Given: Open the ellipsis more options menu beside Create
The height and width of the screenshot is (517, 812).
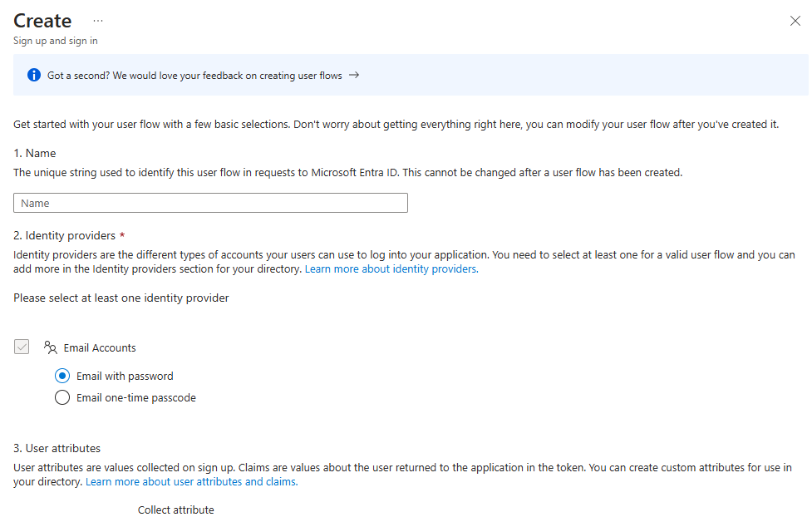Looking at the screenshot, I should 98,20.
